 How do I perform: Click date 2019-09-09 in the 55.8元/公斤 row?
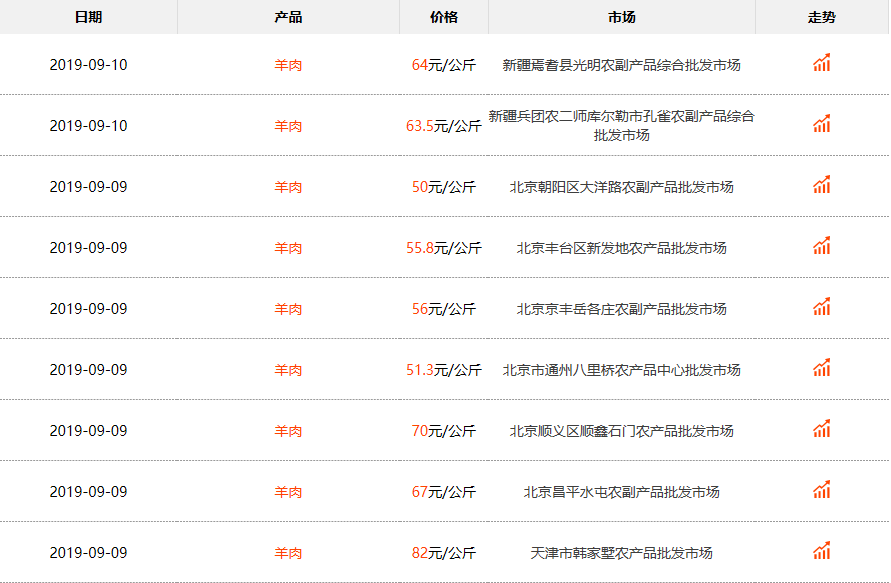pyautogui.click(x=89, y=248)
